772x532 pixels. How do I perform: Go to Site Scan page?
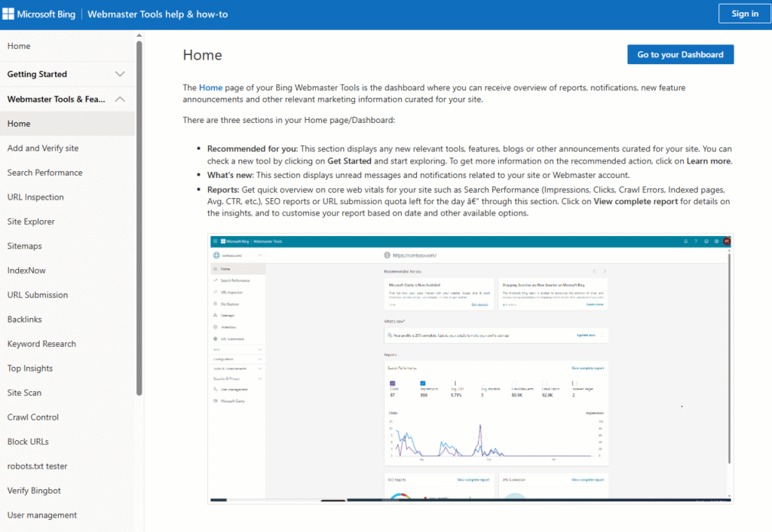pos(24,393)
